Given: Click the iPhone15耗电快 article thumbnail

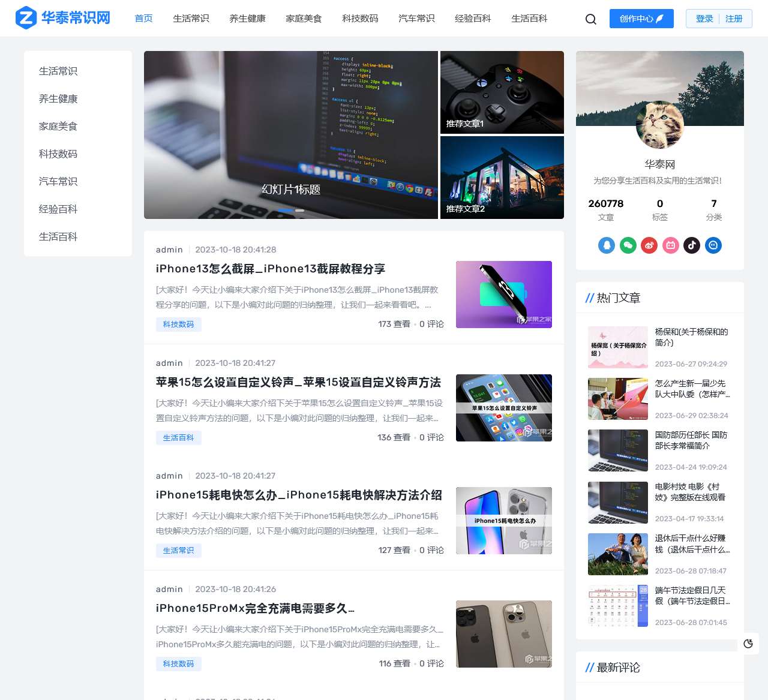Looking at the screenshot, I should click(x=504, y=521).
